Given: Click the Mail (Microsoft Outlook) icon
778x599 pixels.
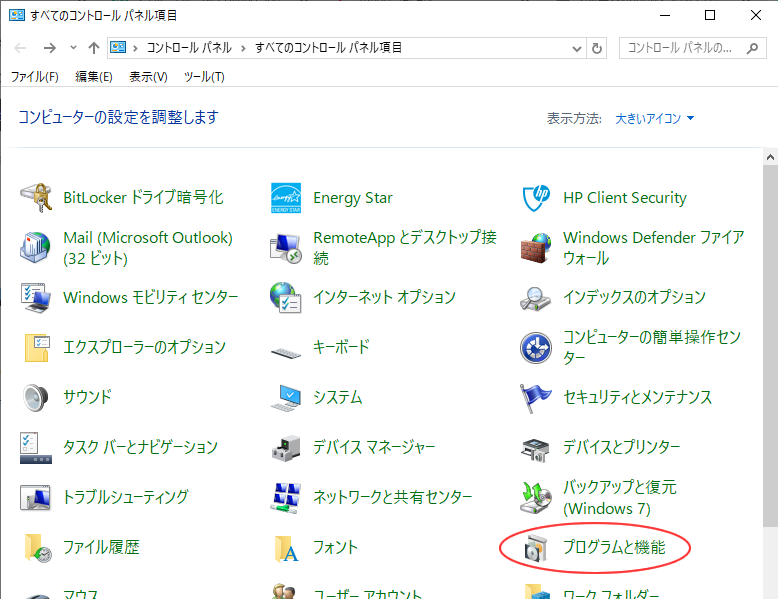Looking at the screenshot, I should 36,247.
